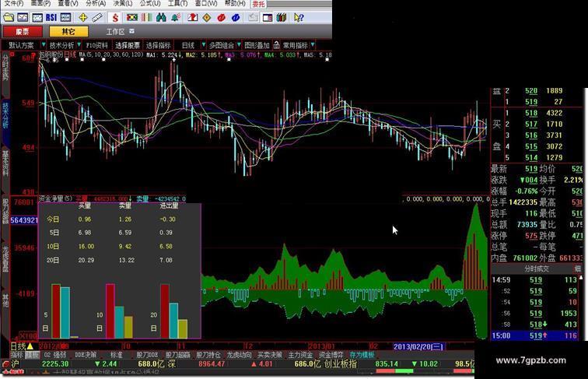Image resolution: width=588 pixels, height=379 pixels.
Task: Click the toolbar icon right of RSI
Action: click(65, 18)
